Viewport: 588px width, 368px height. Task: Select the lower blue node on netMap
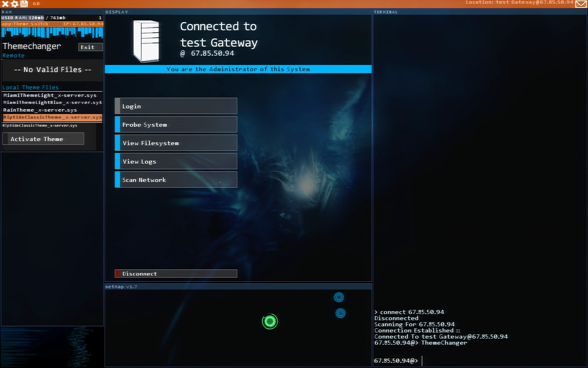(341, 313)
